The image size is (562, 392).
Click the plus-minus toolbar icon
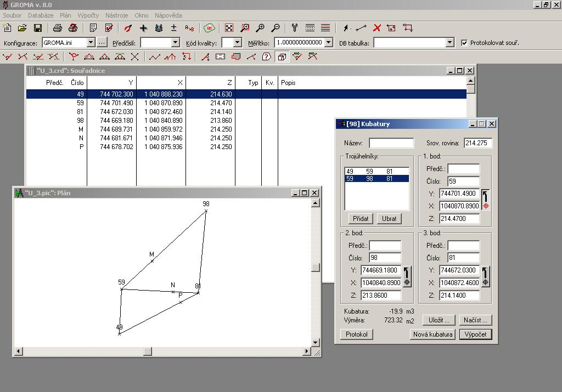point(174,28)
